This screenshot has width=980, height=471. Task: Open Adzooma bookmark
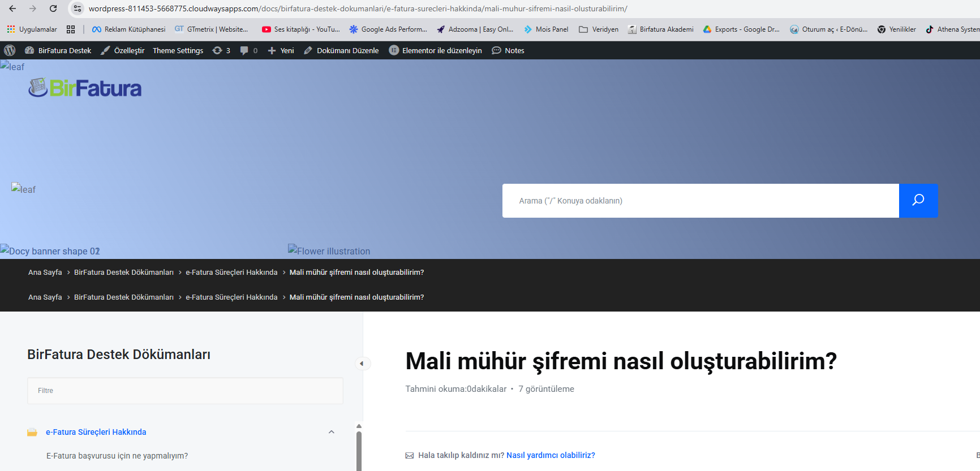[475, 29]
